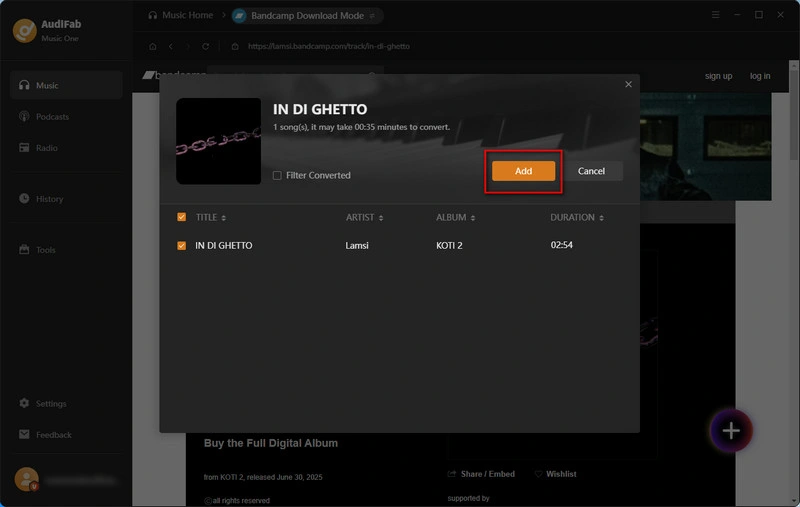Click the Settings gear icon
800x507 pixels.
24,403
